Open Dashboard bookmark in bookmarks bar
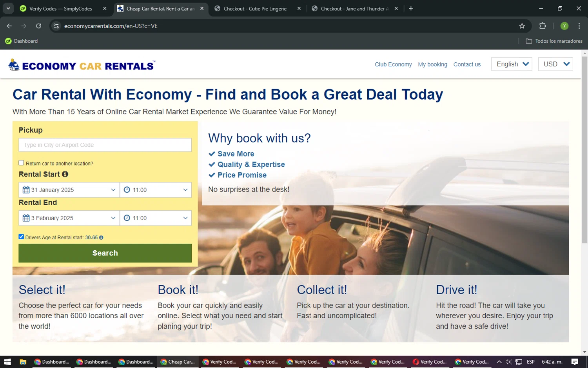 [22, 41]
